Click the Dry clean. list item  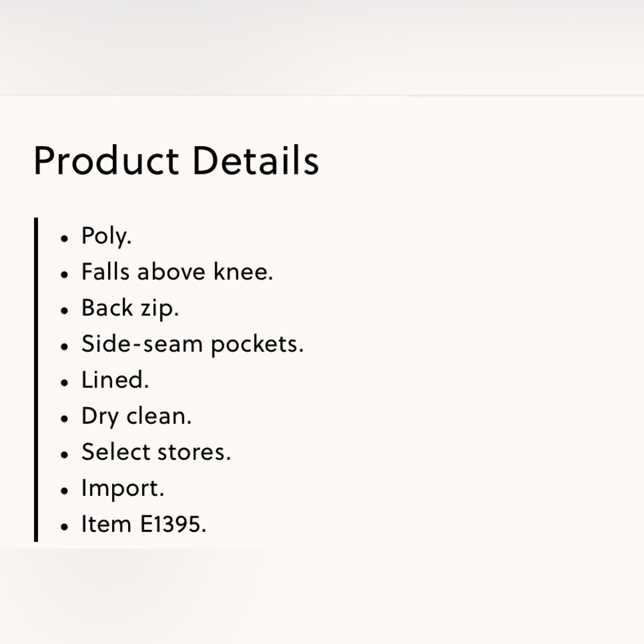pos(137,417)
